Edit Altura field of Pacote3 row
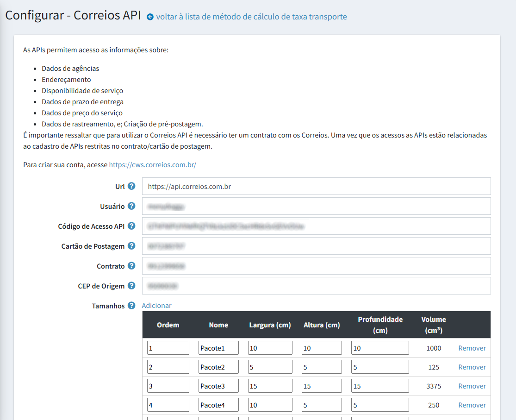 pos(322,386)
